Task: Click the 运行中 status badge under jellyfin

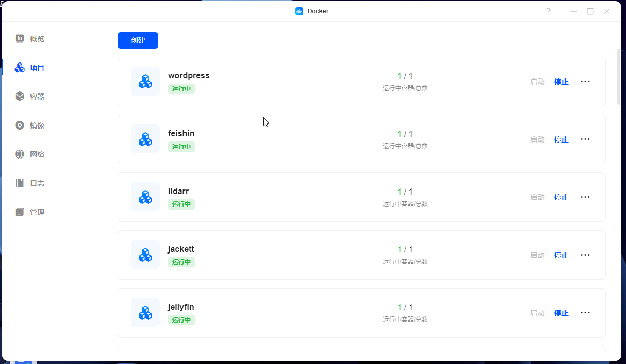Action: click(181, 320)
